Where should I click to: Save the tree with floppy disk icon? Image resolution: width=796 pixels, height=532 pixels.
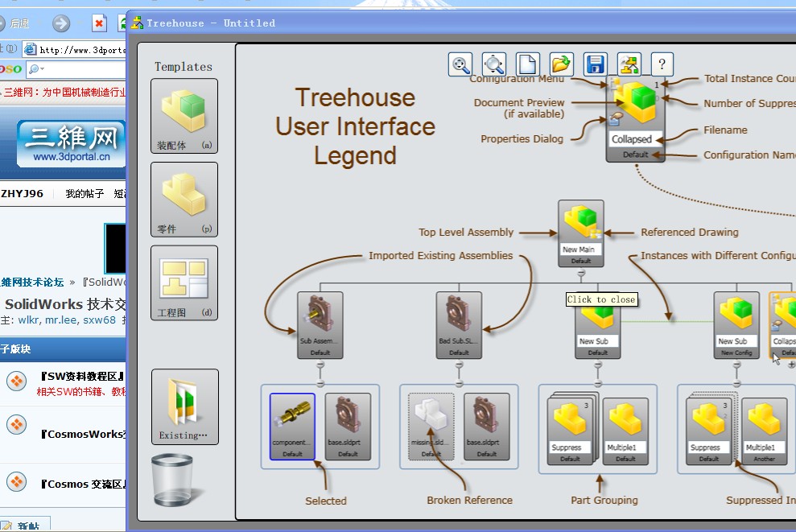tap(596, 65)
